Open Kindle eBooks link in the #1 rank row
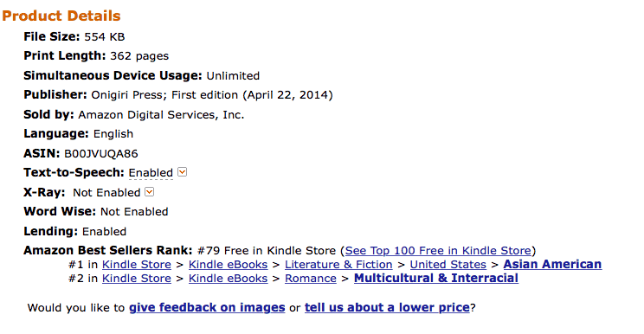This screenshot has width=644, height=334. pos(228,265)
